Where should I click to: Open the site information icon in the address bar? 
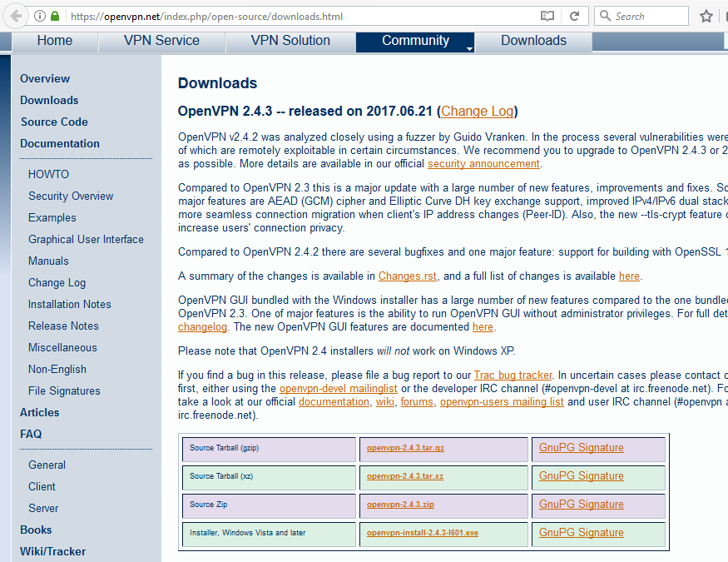coord(40,17)
